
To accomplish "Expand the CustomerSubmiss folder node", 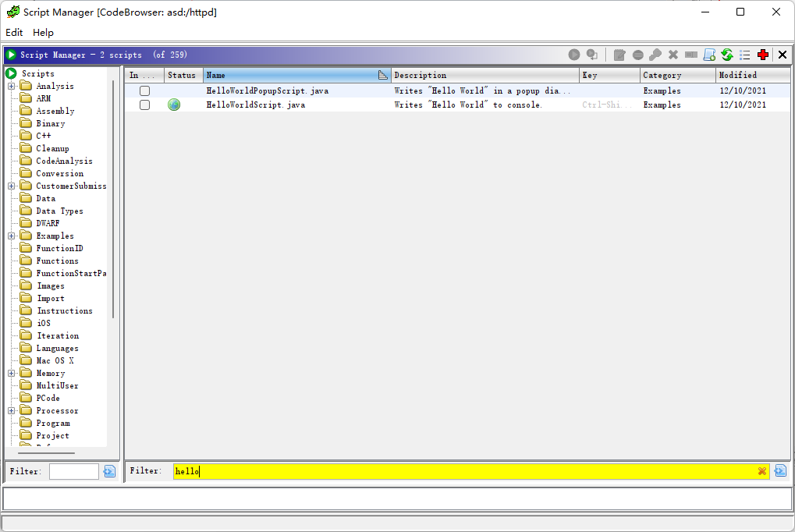I will pos(11,186).
